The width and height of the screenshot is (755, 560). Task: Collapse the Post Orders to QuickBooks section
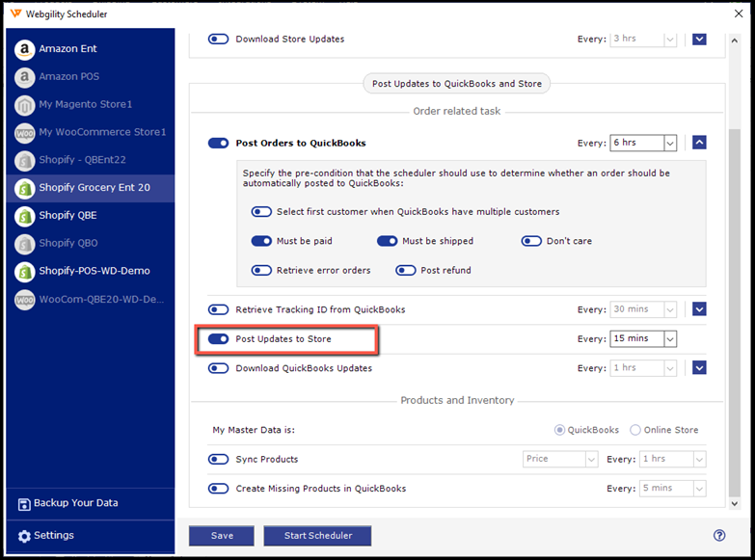coord(699,143)
